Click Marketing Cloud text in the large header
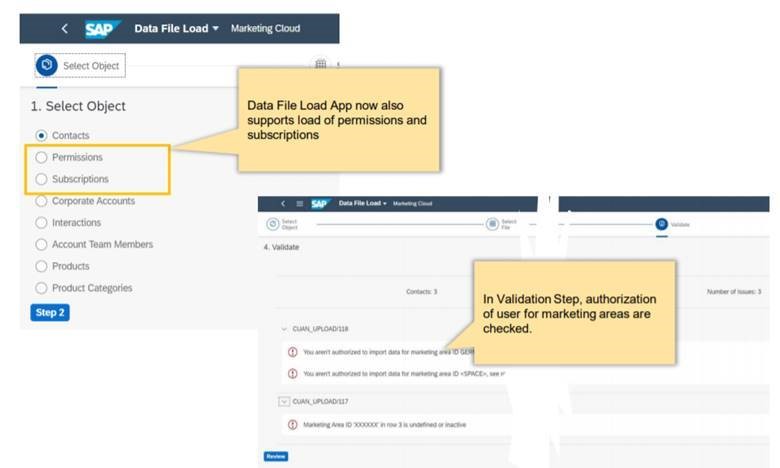 click(265, 28)
